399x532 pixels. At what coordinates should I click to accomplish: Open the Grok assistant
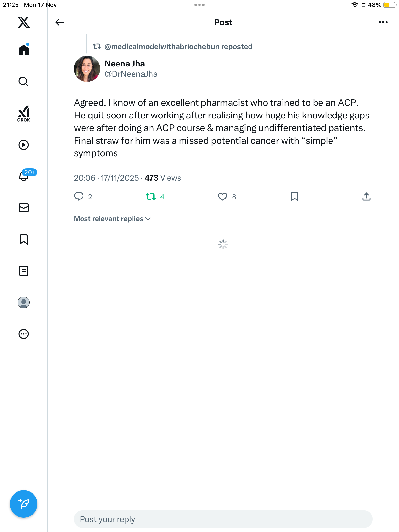(24, 114)
